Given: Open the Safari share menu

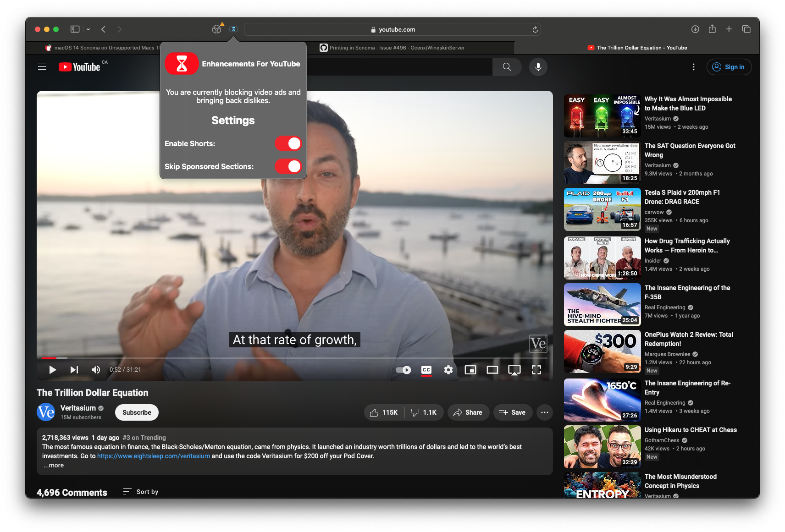Looking at the screenshot, I should (x=712, y=29).
